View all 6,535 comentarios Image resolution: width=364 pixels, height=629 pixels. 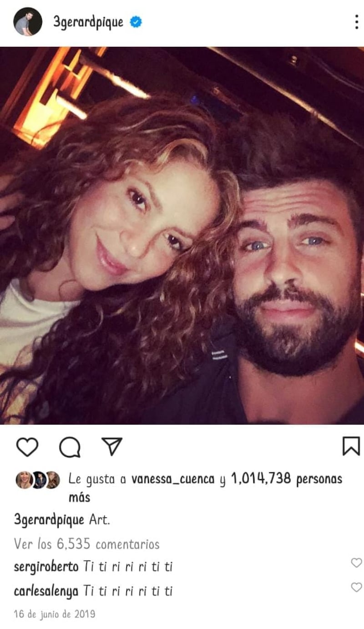coord(86,544)
